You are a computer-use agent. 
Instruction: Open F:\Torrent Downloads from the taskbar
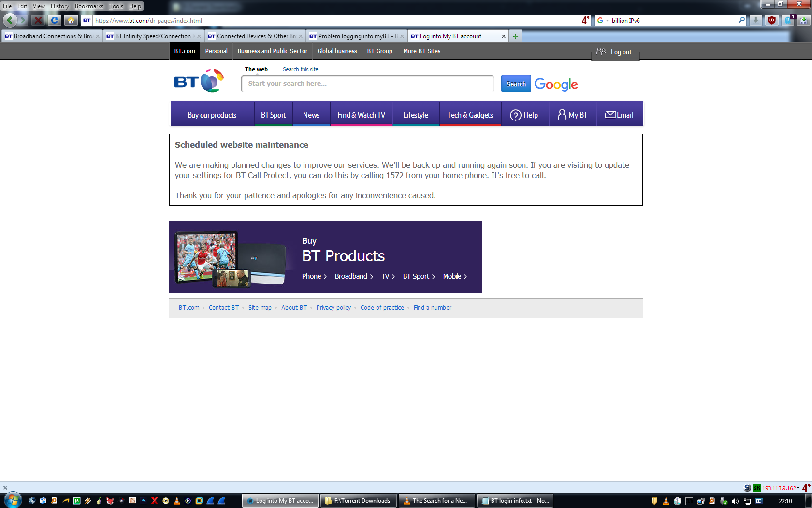[358, 501]
